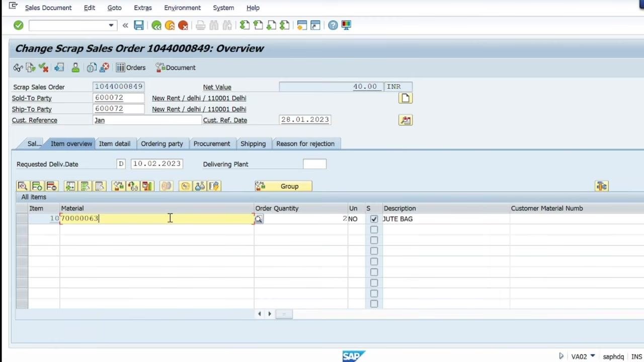Screen dimensions: 644x362
Task: Switch to the Reason for rejection tab
Action: coord(305,144)
